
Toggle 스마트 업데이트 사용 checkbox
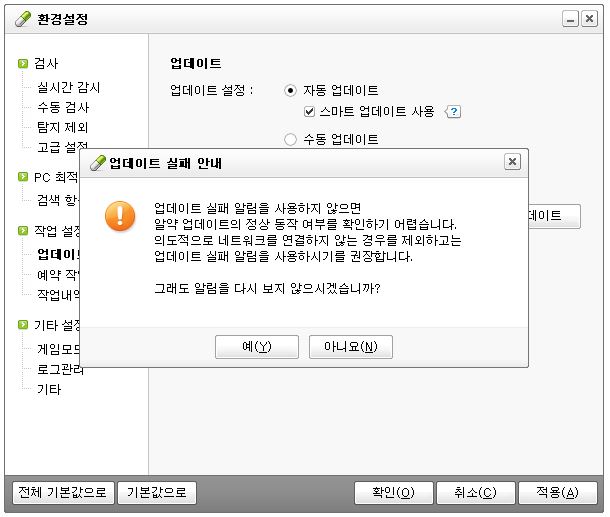[x=309, y=112]
